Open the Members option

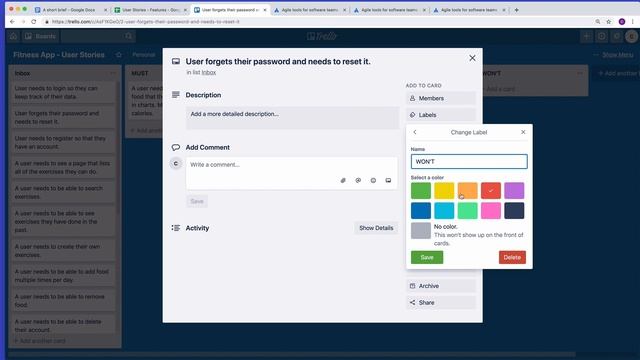[x=441, y=98]
